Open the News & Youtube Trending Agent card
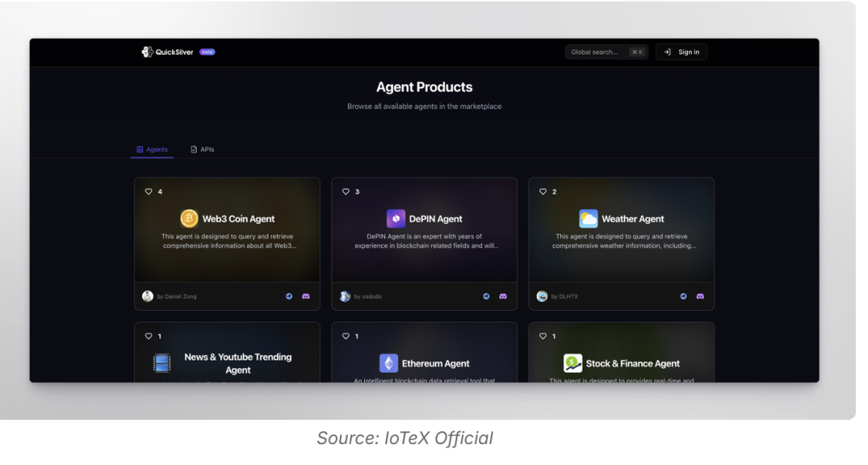This screenshot has height=465, width=868. (x=227, y=363)
